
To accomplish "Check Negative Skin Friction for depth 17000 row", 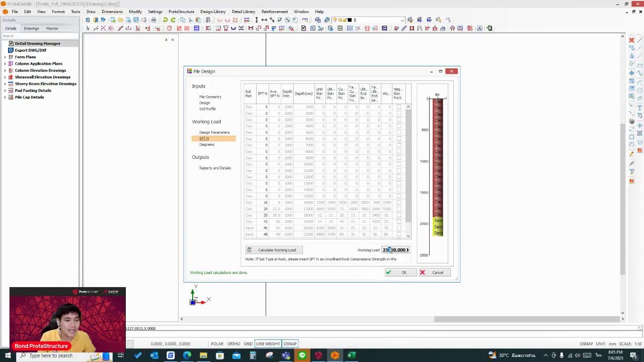I will (x=399, y=209).
